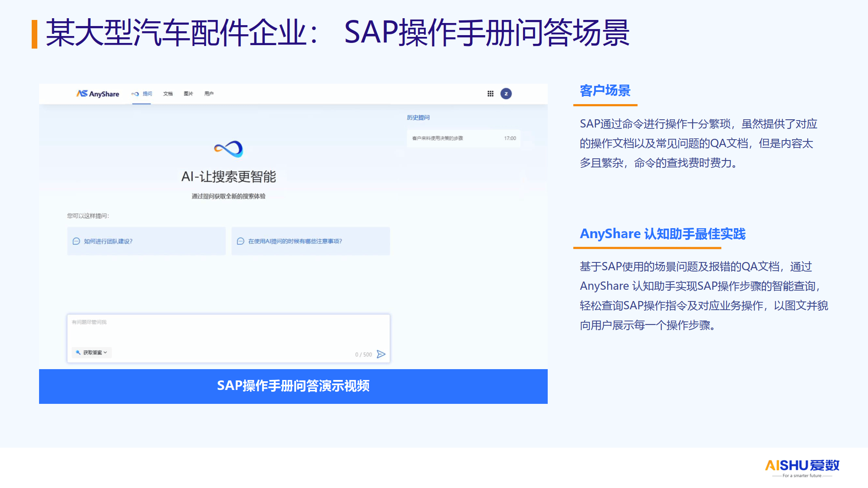Click the 17:00 timestamp in history

click(x=510, y=138)
